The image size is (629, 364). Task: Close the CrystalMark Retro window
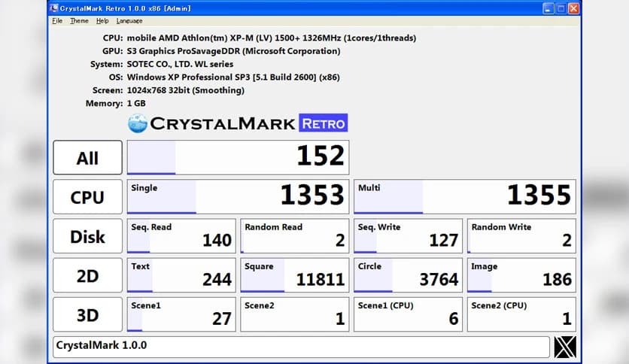coord(573,8)
